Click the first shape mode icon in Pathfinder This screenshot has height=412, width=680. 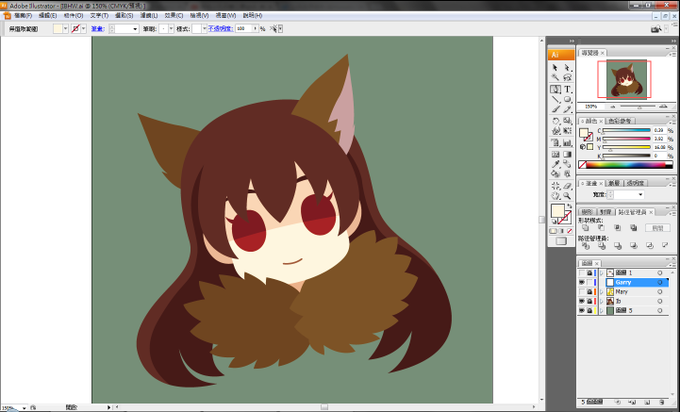[x=586, y=227]
